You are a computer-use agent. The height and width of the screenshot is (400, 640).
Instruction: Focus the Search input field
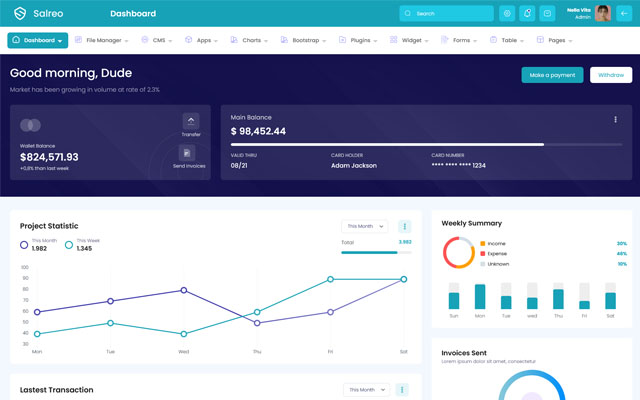[x=447, y=13]
